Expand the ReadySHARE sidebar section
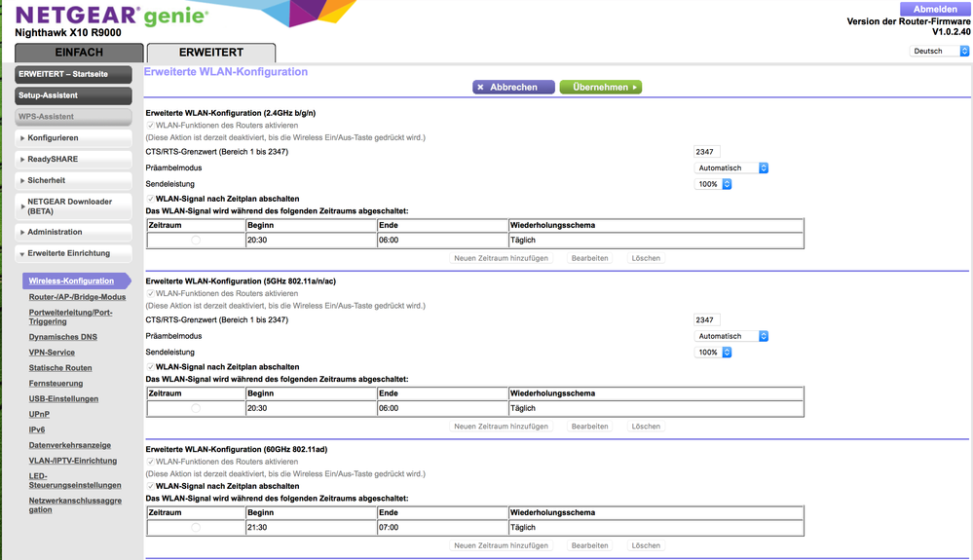Image resolution: width=973 pixels, height=560 pixels. 74,159
